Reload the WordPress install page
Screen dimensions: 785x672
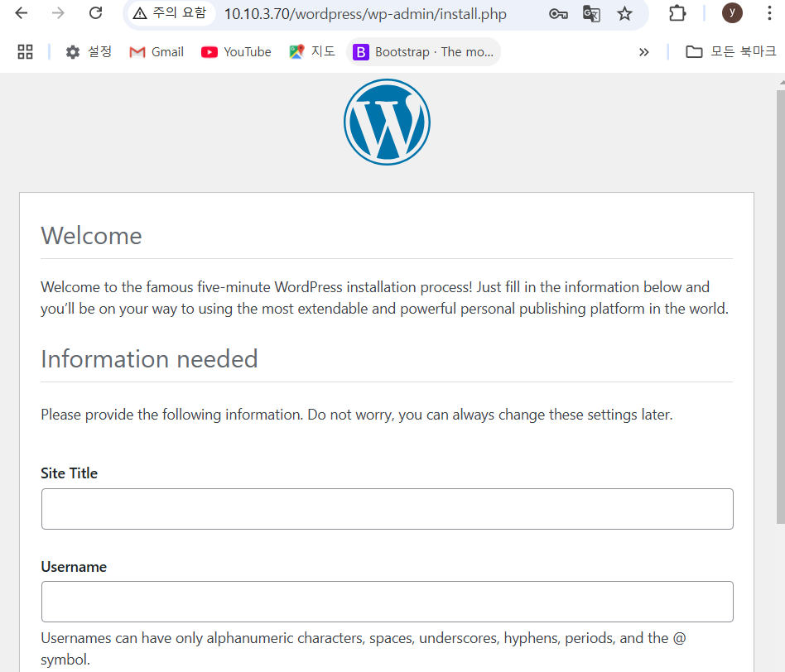[95, 13]
